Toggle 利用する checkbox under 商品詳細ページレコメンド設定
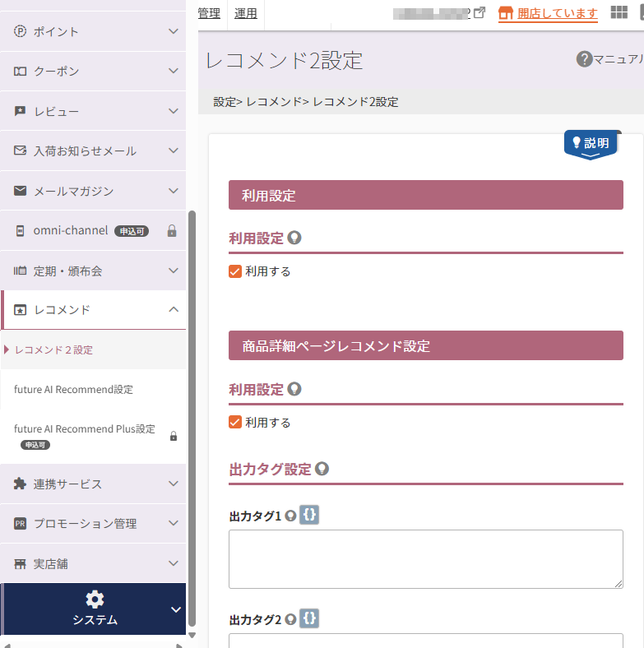The width and height of the screenshot is (644, 648). click(235, 422)
